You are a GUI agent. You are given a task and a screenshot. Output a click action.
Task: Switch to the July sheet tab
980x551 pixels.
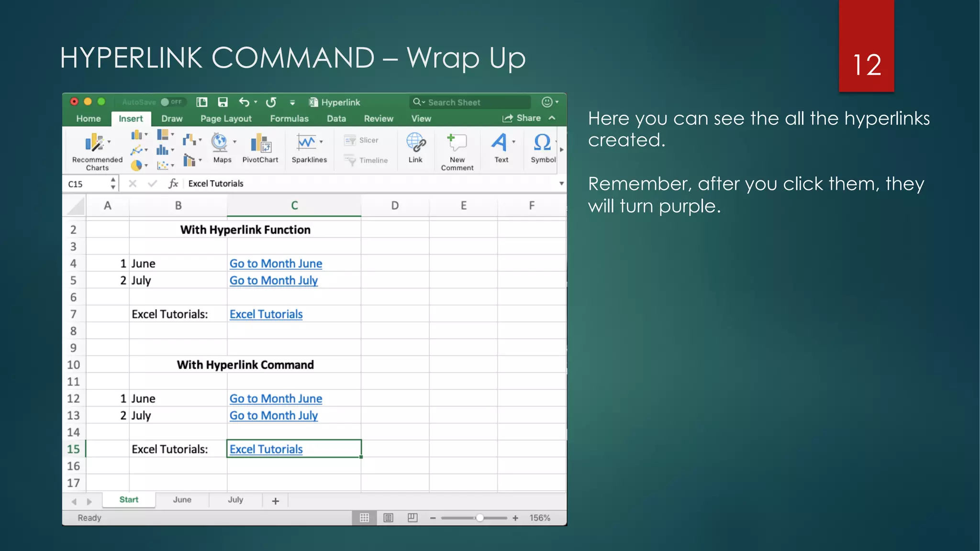235,500
